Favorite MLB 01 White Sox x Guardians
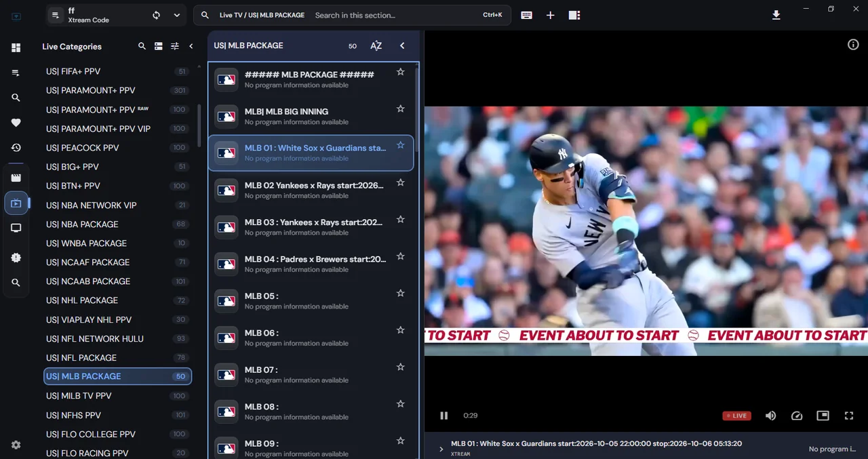The image size is (868, 459). coord(400,145)
